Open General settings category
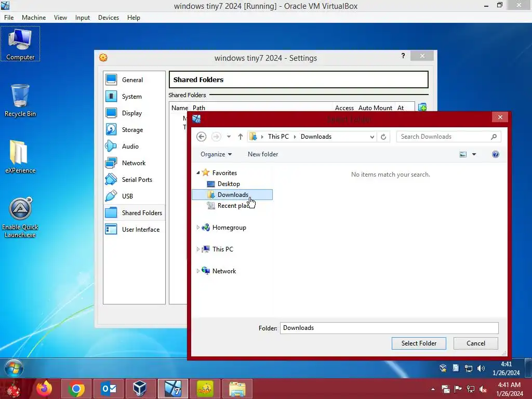 point(134,79)
